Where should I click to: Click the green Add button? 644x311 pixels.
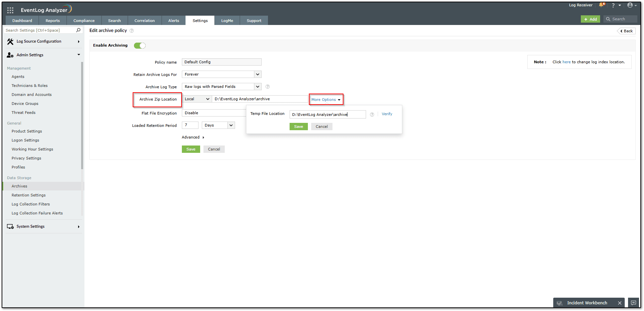click(x=590, y=19)
